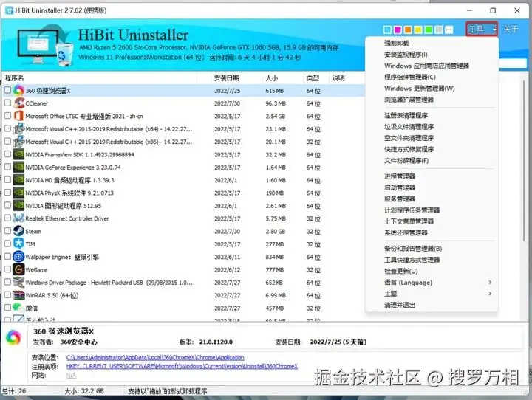Sort list by 安装日期 column header

(x=227, y=78)
